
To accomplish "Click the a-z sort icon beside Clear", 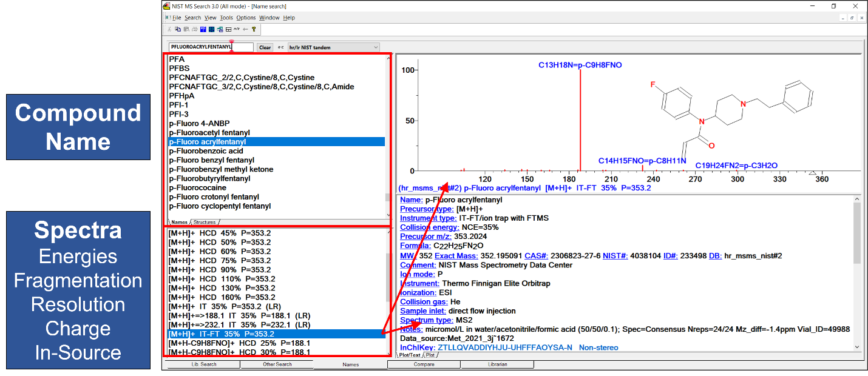I will tap(280, 47).
